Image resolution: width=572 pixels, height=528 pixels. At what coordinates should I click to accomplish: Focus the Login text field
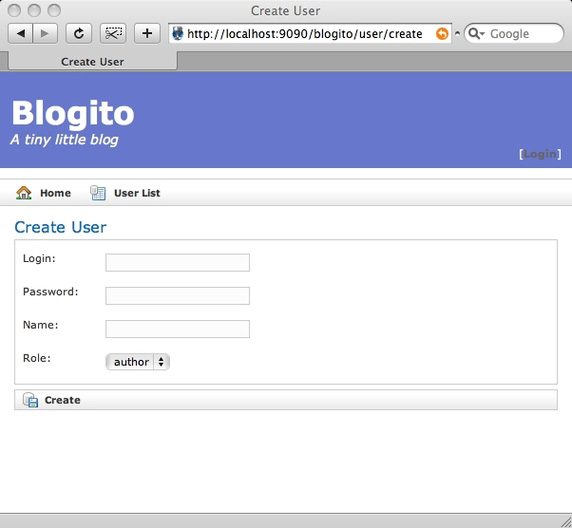tap(178, 262)
